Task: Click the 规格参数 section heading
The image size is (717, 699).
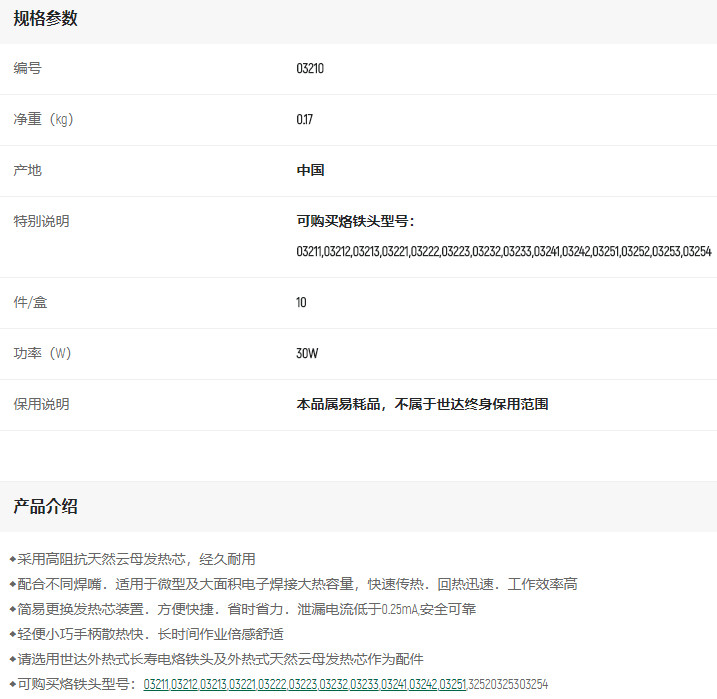Action: [x=45, y=18]
